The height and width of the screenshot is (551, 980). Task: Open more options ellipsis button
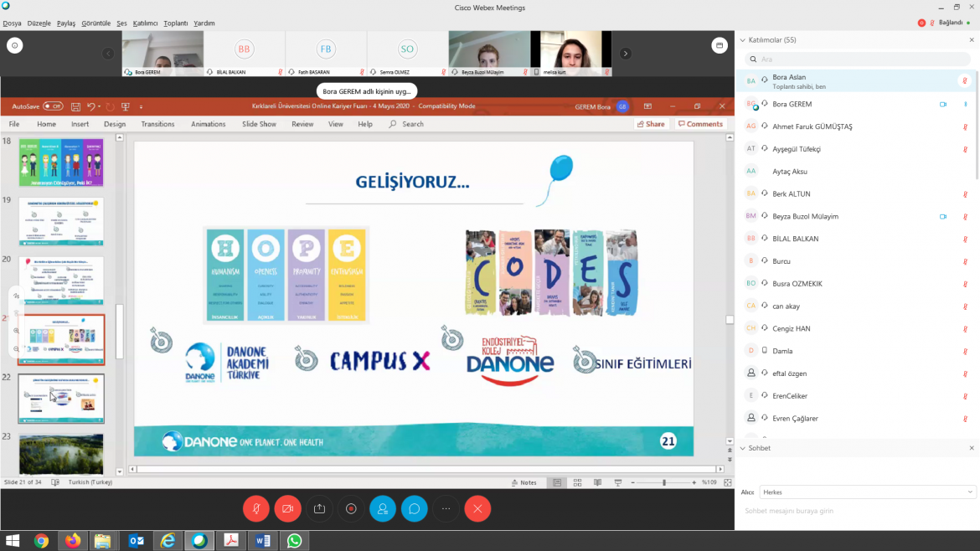coord(446,508)
